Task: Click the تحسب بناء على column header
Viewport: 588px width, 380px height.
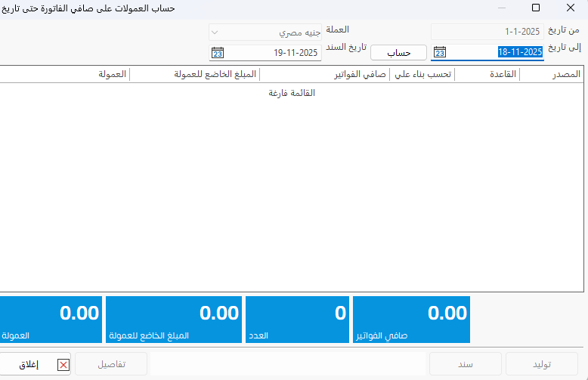Action: 422,74
